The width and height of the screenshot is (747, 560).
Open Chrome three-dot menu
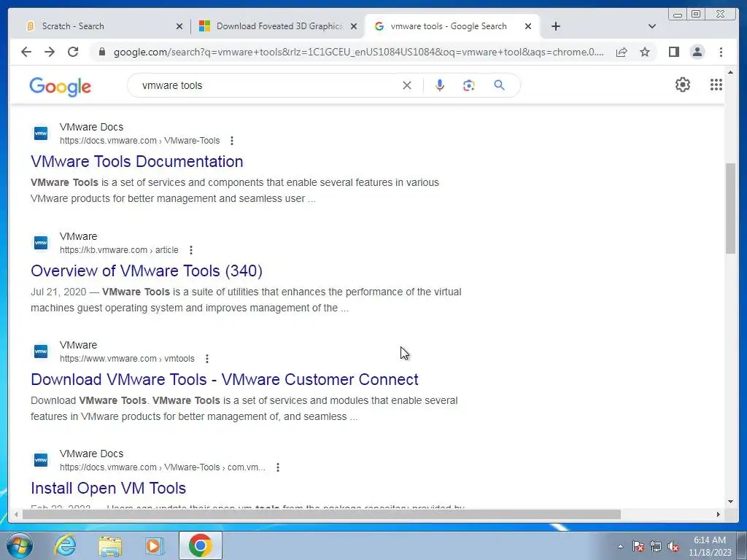click(721, 52)
